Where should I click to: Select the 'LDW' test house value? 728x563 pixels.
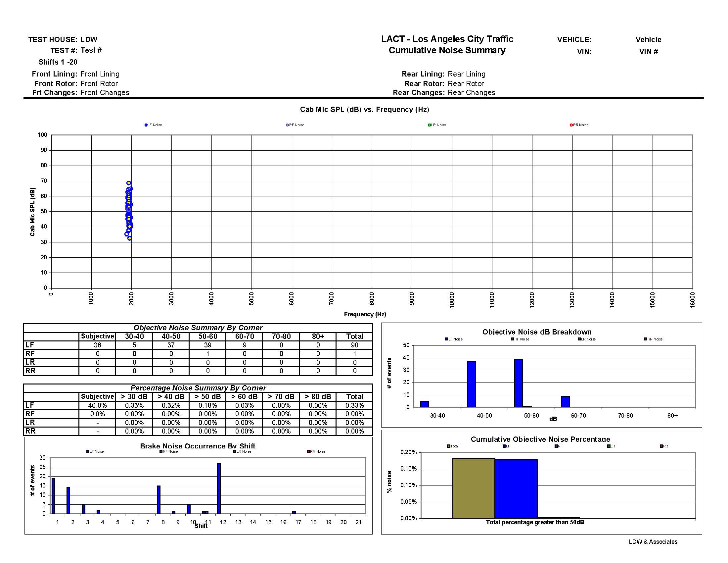click(89, 39)
